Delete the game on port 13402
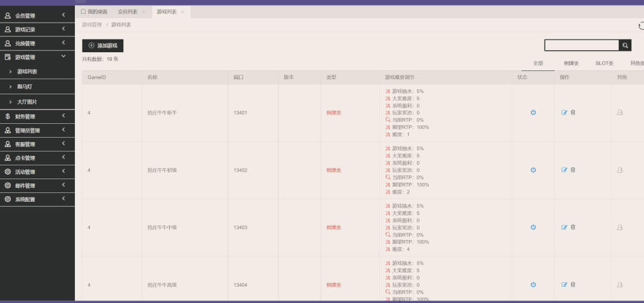The height and width of the screenshot is (303, 644). click(x=573, y=170)
